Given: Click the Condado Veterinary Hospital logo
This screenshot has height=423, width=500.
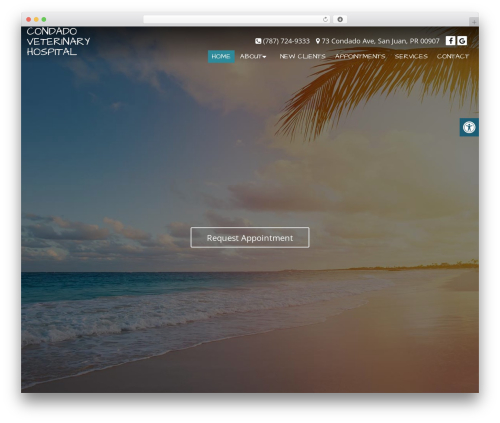Looking at the screenshot, I should (x=58, y=41).
